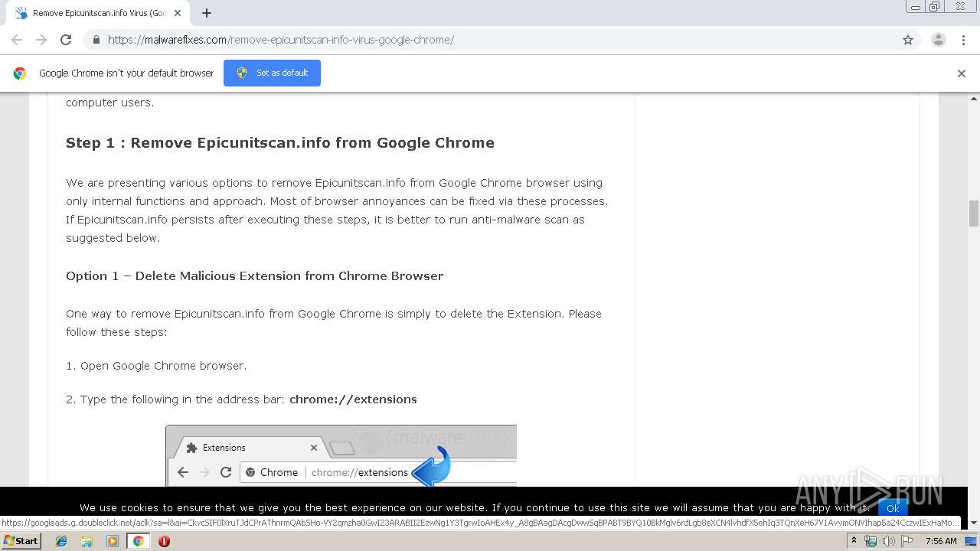Click the Extensions screenshot thumbnail
This screenshot has height=551, width=980.
(341, 455)
